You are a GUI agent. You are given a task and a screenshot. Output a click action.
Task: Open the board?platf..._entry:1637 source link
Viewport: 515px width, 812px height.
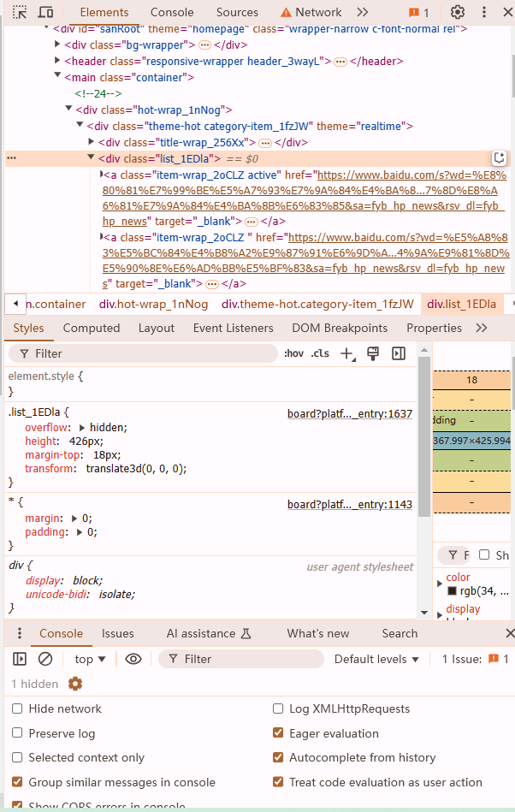(x=349, y=413)
